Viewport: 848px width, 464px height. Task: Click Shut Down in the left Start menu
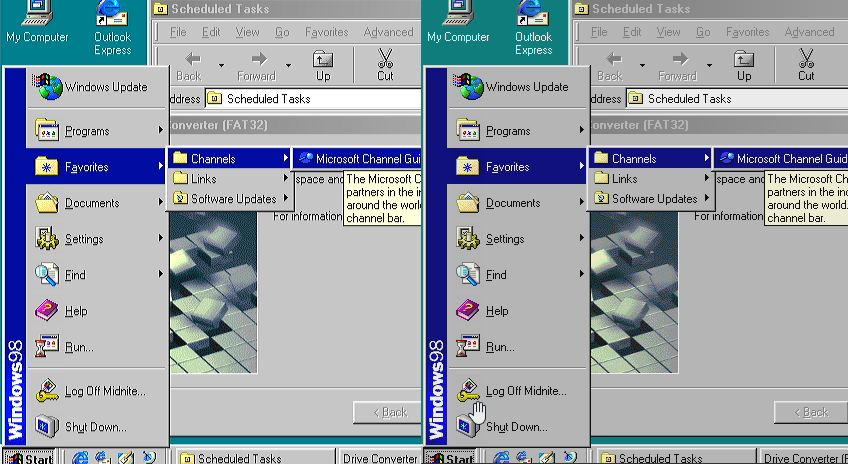[95, 427]
